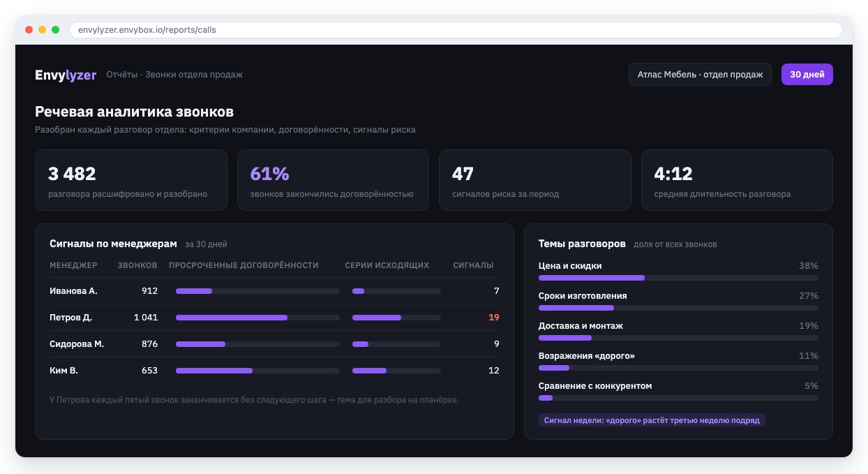Click signal count 7 for Иванова
The image size is (868, 474).
(x=497, y=291)
